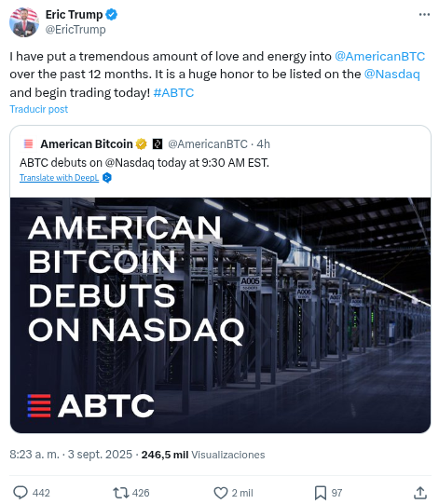Bookmark the post with the bookmark icon
439x504 pixels.
(321, 493)
